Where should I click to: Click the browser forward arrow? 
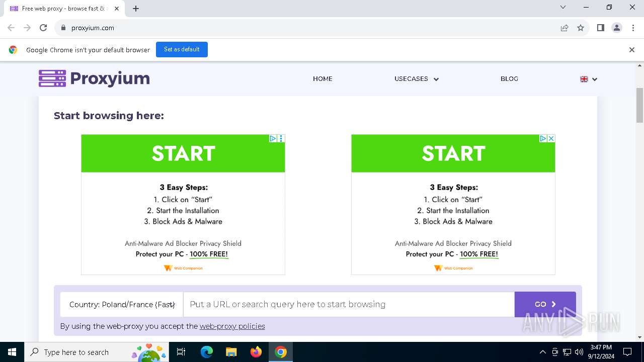(x=27, y=28)
